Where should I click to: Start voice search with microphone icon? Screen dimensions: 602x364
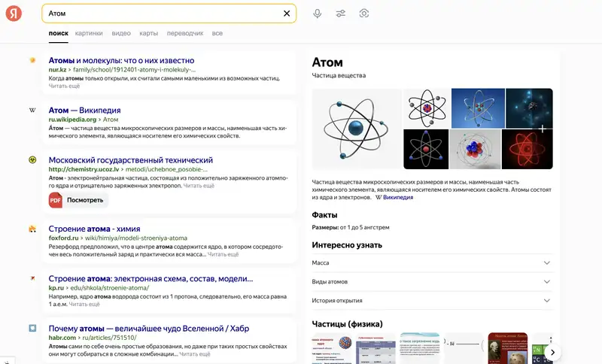tap(318, 14)
